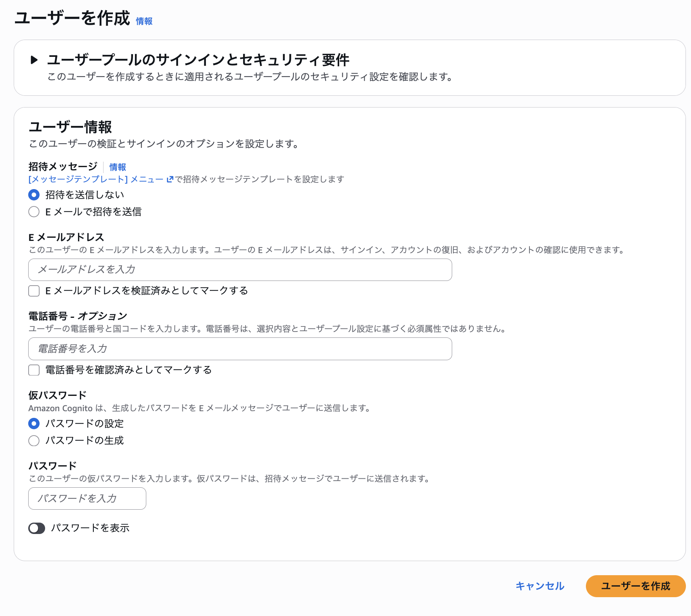Click the external link icon after メニュー
691x616 pixels.
(170, 179)
